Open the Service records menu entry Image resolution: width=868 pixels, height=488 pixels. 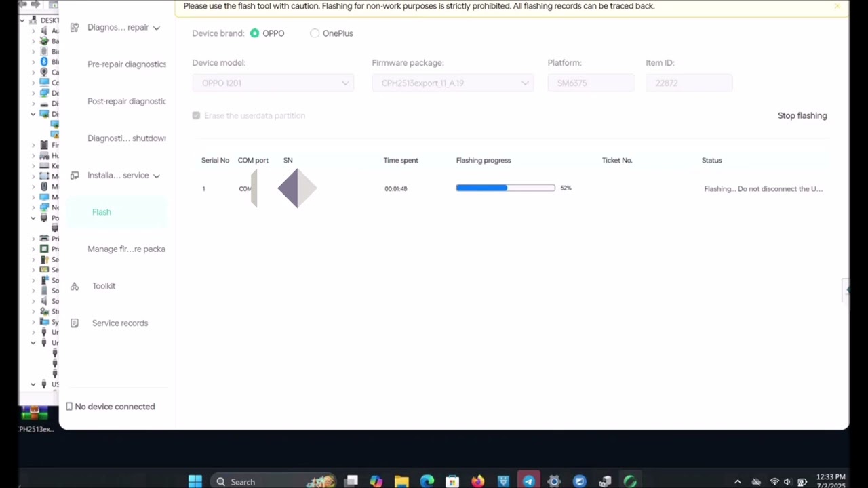[x=120, y=323]
